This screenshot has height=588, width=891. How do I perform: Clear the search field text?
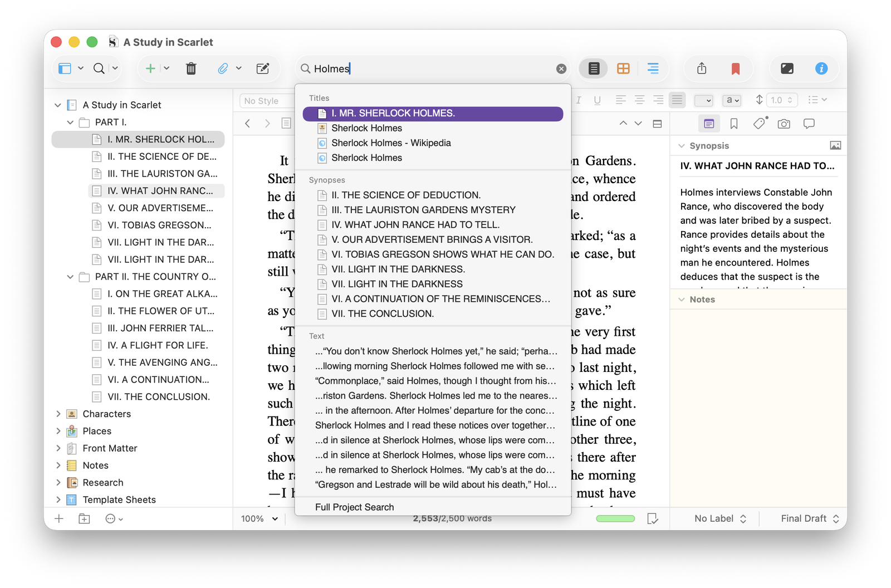[561, 68]
